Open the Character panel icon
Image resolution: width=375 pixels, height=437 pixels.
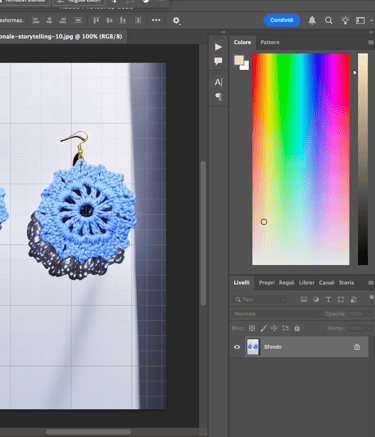click(x=218, y=82)
